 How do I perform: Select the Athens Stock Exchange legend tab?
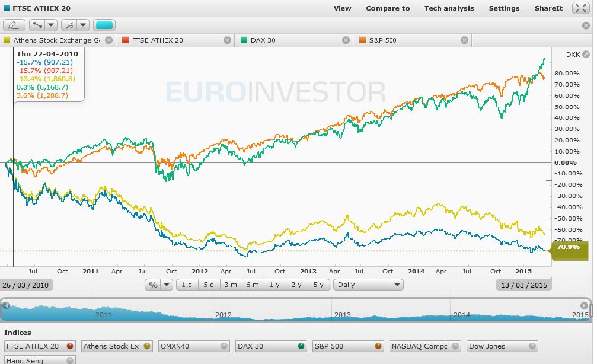(x=57, y=40)
